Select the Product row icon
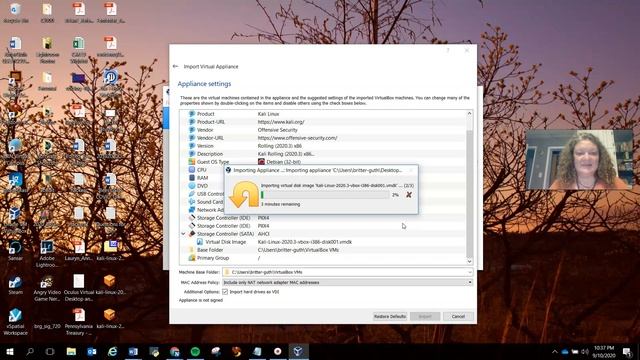The image size is (640, 360). (x=192, y=114)
